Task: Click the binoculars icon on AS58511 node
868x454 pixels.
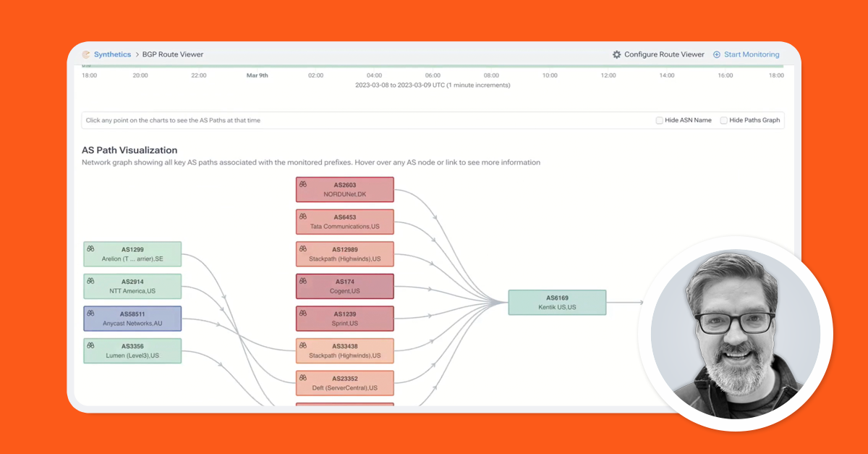Action: (x=91, y=313)
